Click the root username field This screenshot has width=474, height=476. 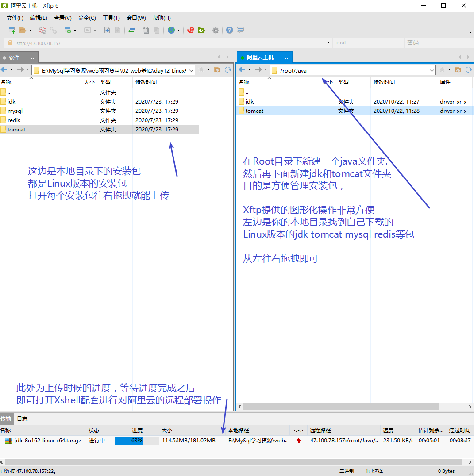pos(368,43)
